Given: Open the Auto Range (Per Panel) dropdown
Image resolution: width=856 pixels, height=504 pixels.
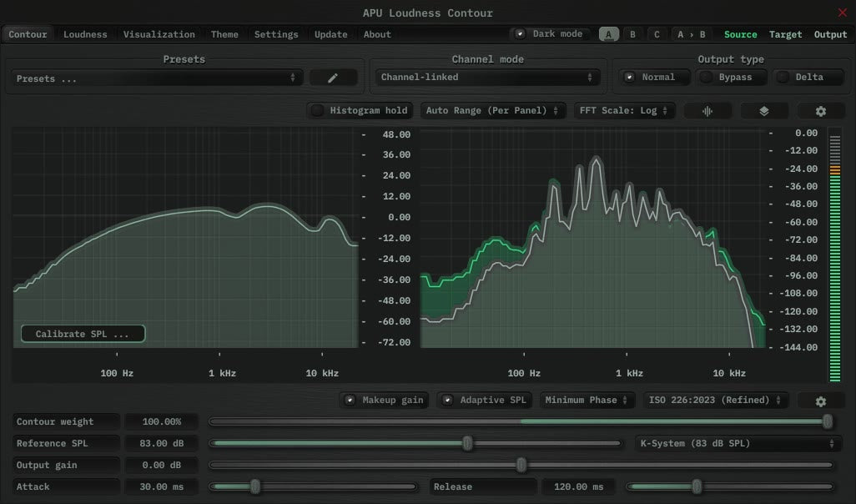Looking at the screenshot, I should point(492,110).
